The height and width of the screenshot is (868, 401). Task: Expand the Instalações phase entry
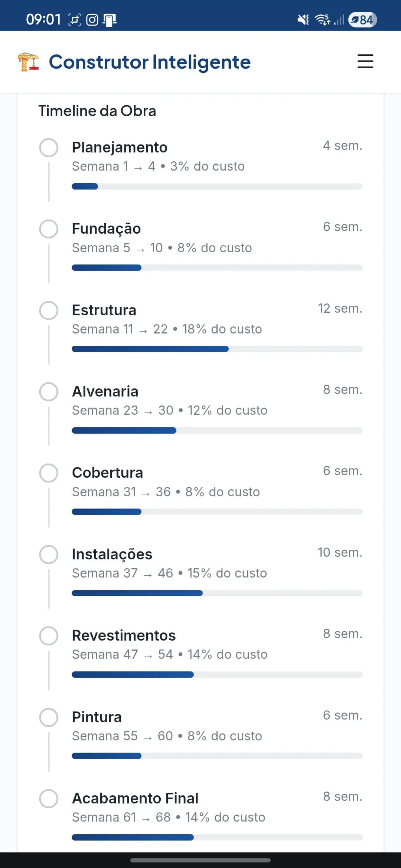112,555
